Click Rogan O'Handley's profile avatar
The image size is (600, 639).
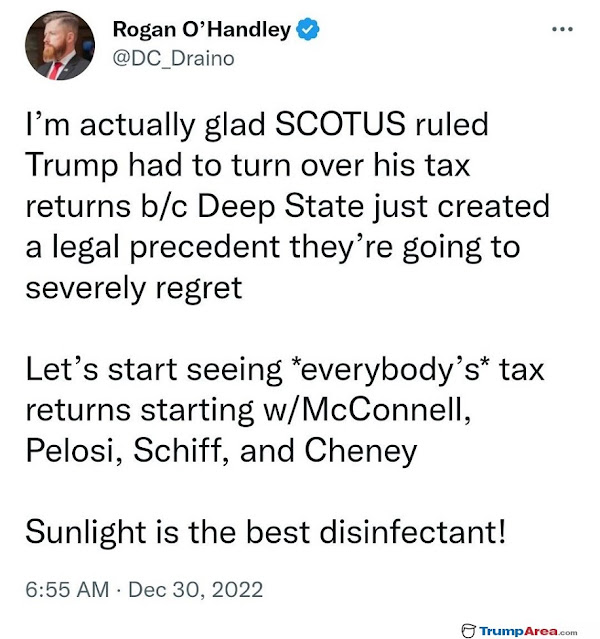(59, 46)
